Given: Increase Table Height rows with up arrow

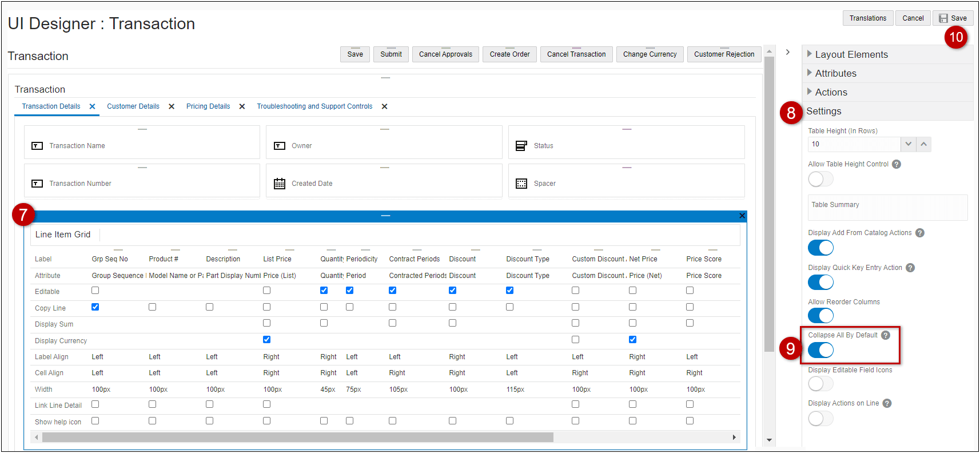Looking at the screenshot, I should click(924, 144).
